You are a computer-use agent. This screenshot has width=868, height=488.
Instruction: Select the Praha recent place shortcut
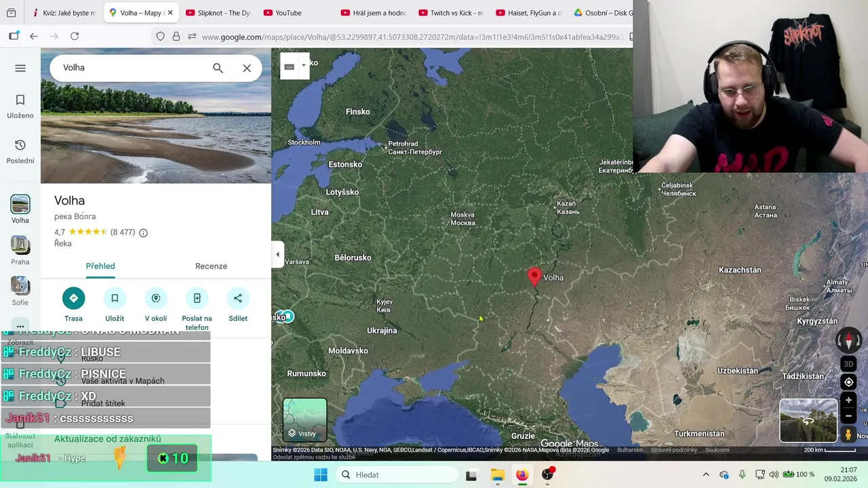(x=20, y=251)
